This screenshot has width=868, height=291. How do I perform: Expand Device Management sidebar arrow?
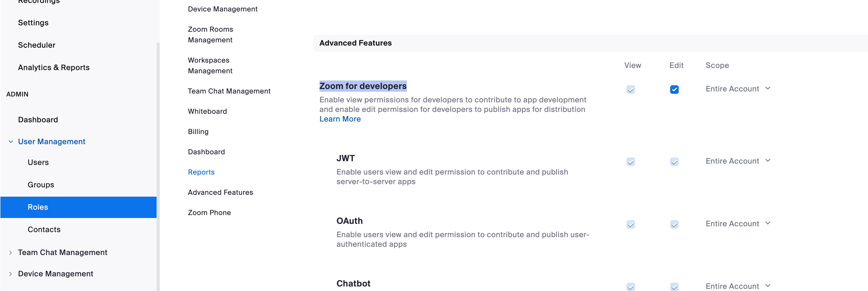click(11, 274)
